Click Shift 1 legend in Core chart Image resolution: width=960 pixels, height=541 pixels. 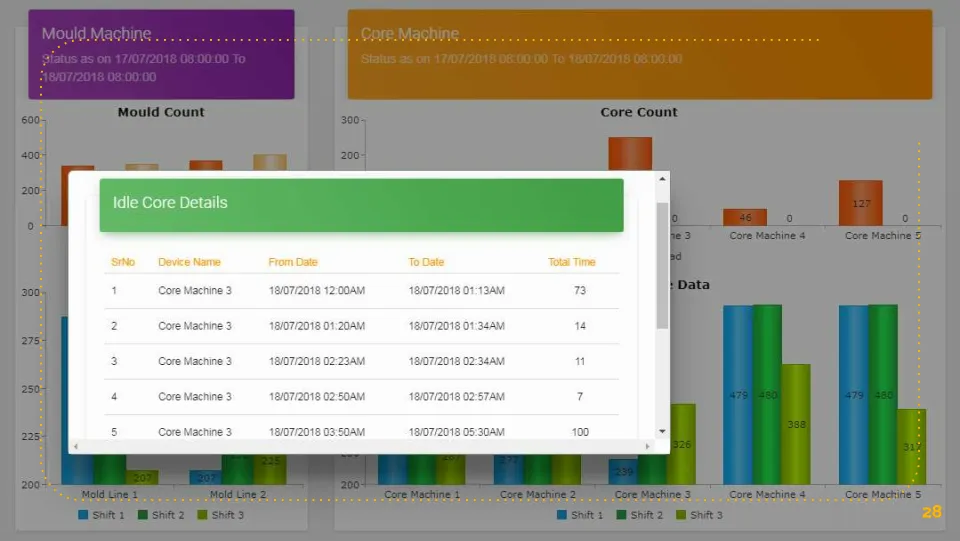[580, 515]
